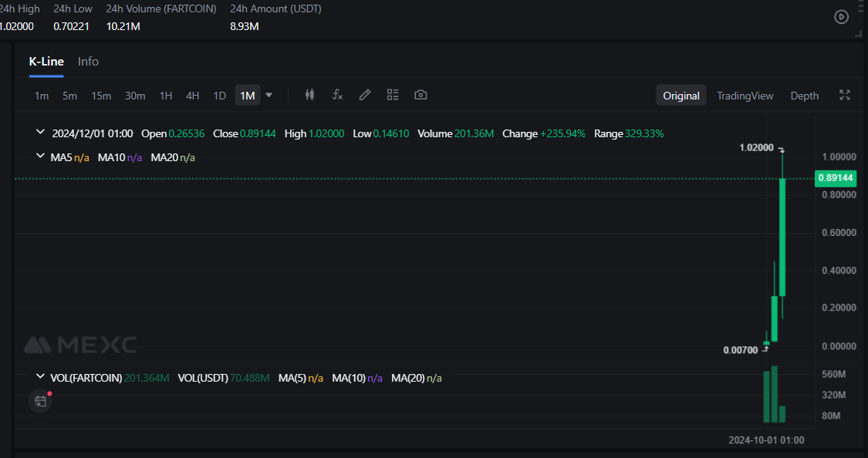Open more timeframes dropdown arrow

[269, 95]
